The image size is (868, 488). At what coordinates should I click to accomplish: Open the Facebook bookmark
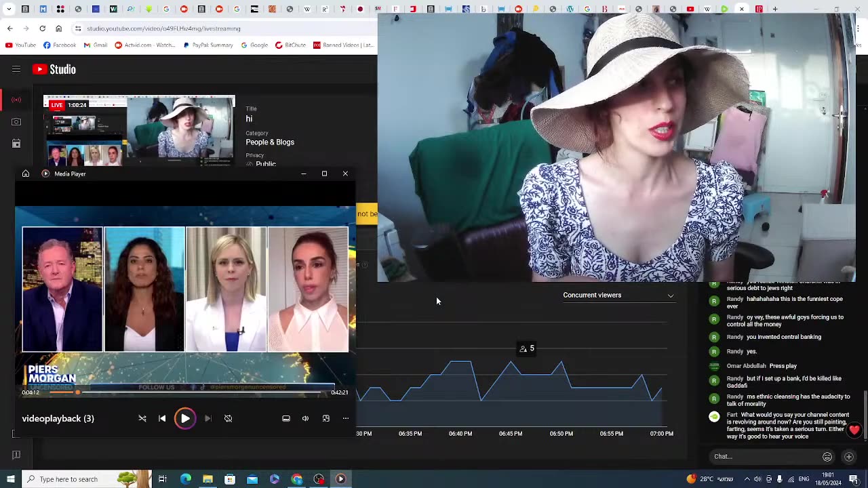pyautogui.click(x=60, y=45)
